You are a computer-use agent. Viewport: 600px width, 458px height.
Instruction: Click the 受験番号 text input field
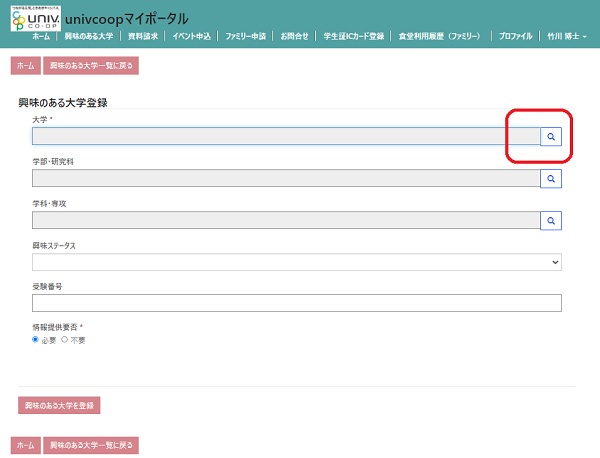point(297,303)
